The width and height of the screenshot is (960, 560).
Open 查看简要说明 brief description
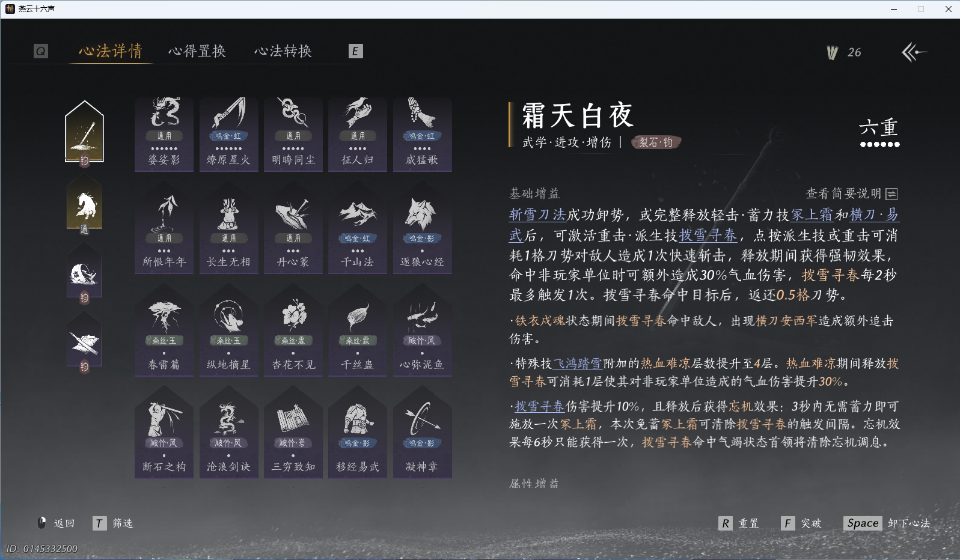(x=852, y=193)
